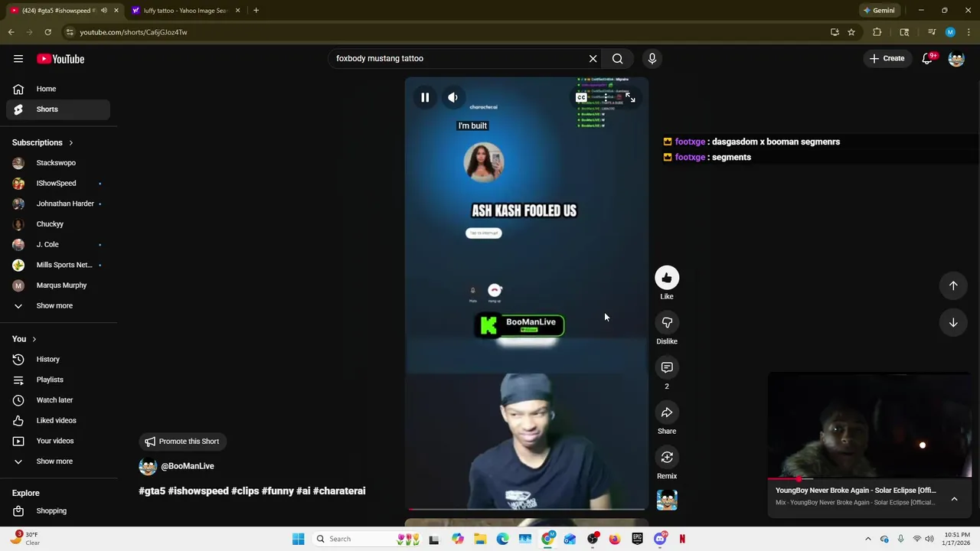Viewport: 980px width, 551px height.
Task: Clear the search box with the X
Action: click(593, 58)
